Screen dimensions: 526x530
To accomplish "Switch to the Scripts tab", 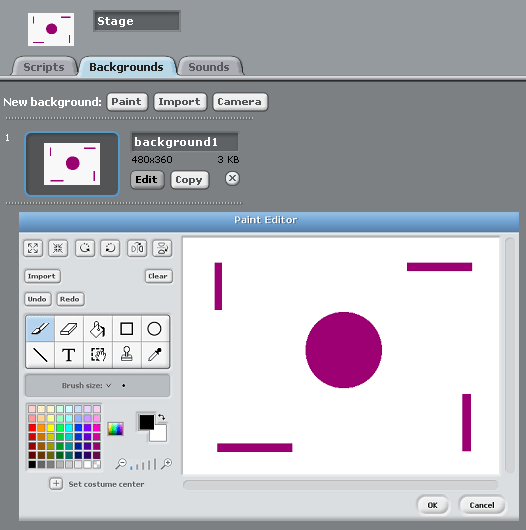I will tap(44, 67).
